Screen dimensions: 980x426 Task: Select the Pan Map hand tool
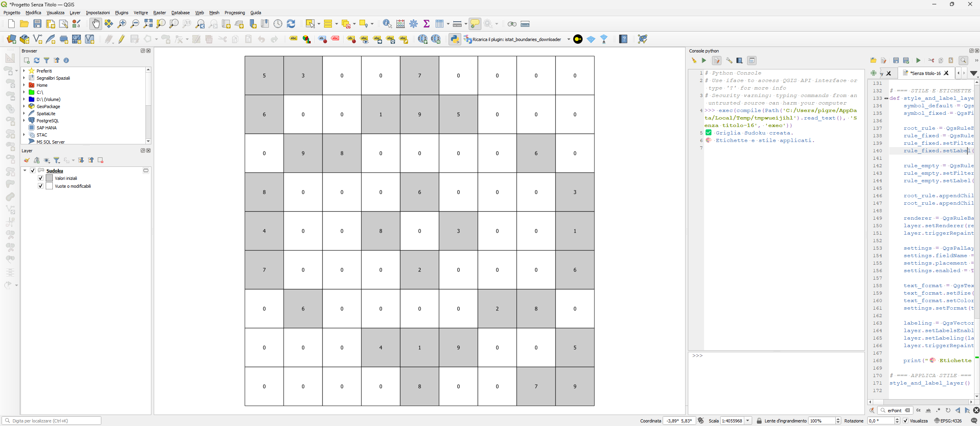point(96,24)
